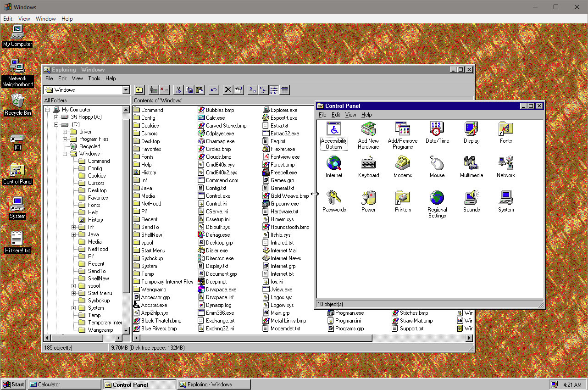Toggle the Details view button

click(285, 89)
